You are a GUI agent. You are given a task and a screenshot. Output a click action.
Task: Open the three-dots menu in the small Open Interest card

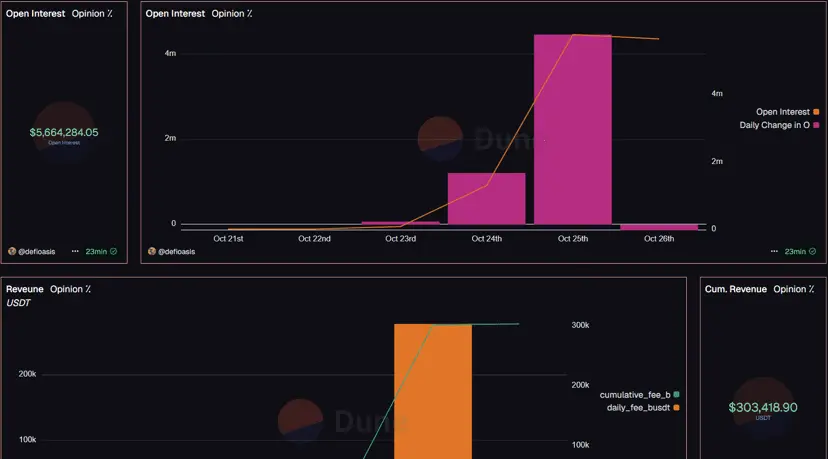tap(75, 251)
